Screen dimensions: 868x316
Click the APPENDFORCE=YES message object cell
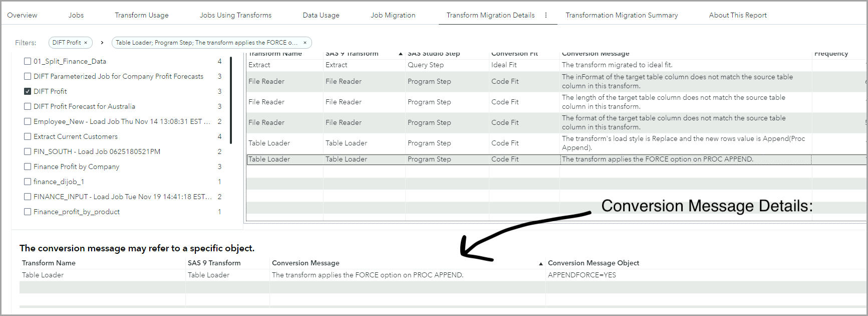click(582, 275)
